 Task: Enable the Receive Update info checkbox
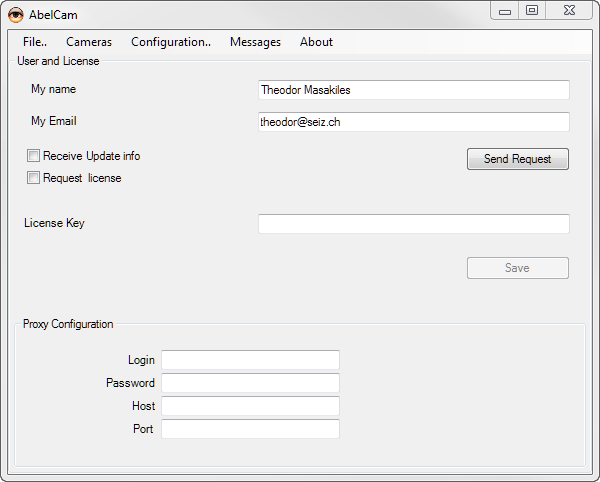point(34,156)
